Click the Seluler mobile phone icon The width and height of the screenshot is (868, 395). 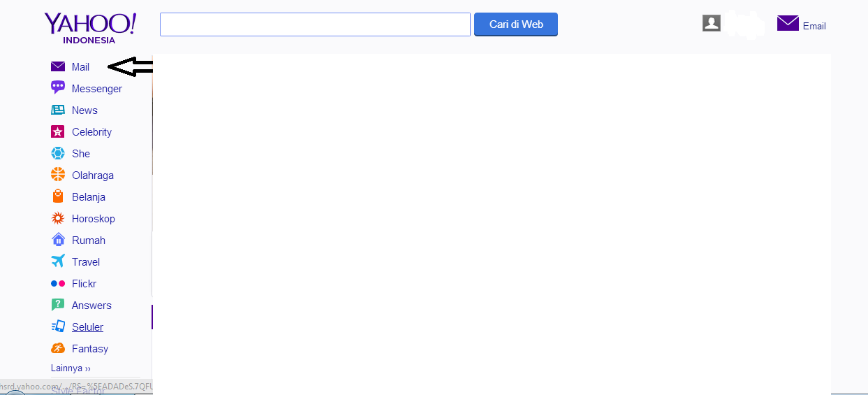[x=58, y=326]
